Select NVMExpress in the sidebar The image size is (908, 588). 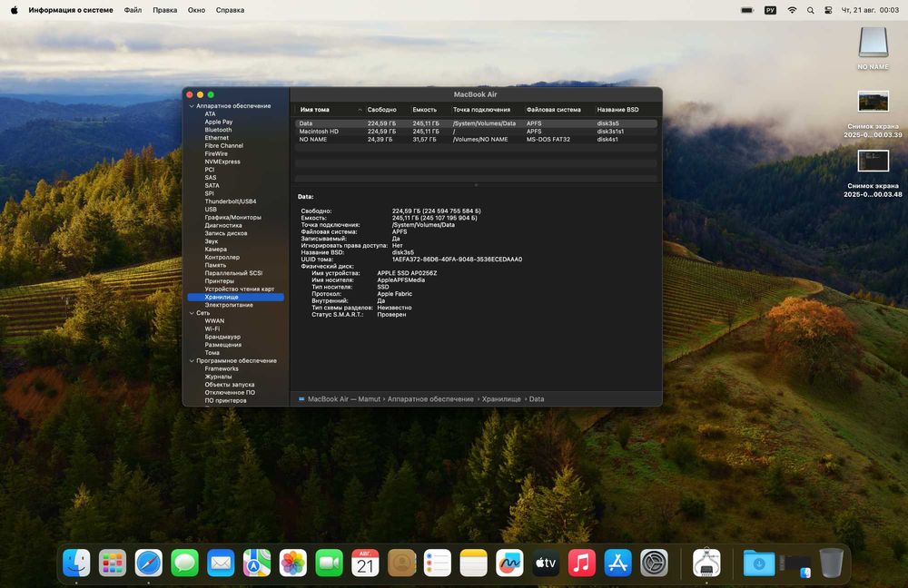point(222,162)
